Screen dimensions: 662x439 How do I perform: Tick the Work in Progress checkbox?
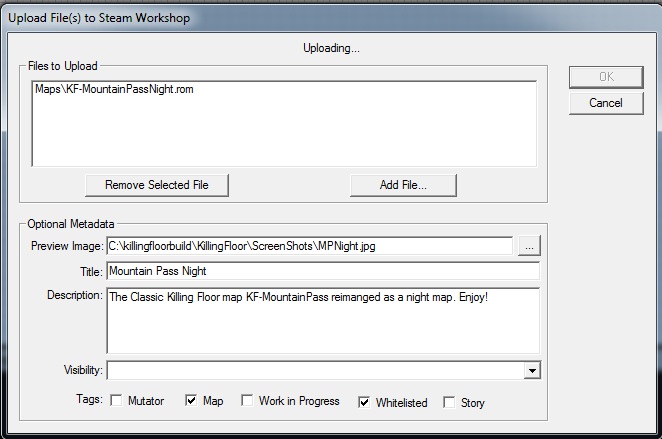247,400
